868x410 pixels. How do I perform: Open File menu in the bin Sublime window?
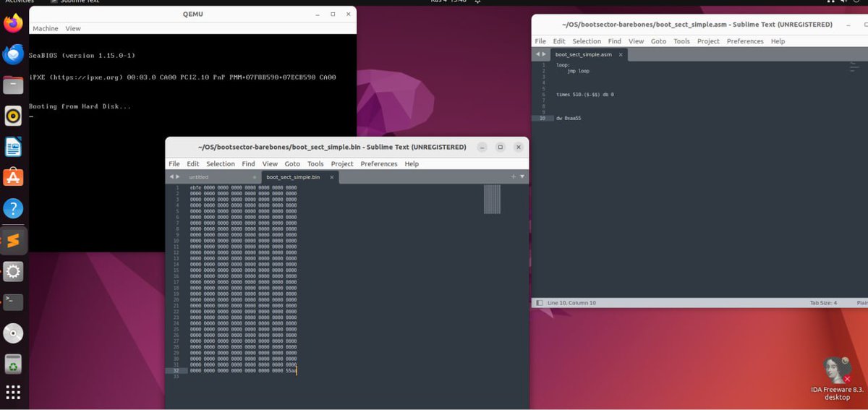[x=174, y=164]
